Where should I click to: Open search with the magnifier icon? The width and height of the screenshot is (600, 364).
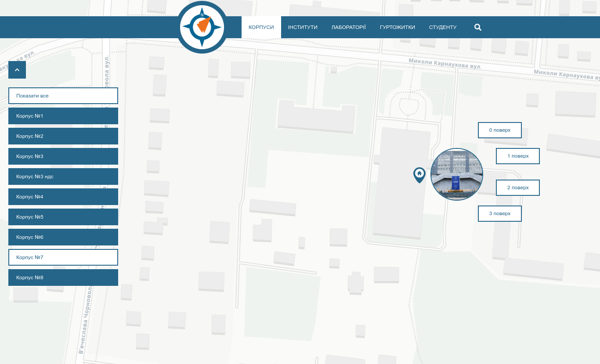point(478,27)
